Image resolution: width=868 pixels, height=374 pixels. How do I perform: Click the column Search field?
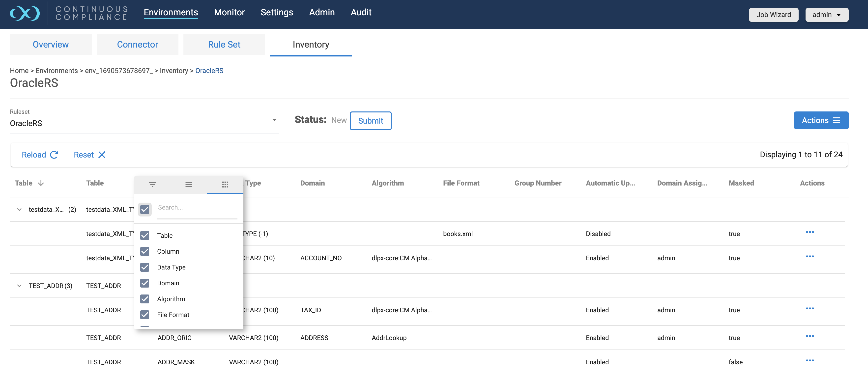tap(197, 208)
